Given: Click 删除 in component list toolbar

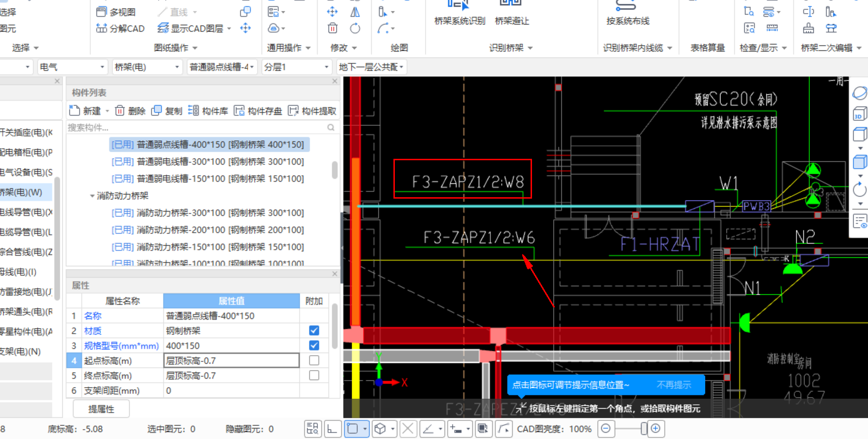Looking at the screenshot, I should point(131,110).
